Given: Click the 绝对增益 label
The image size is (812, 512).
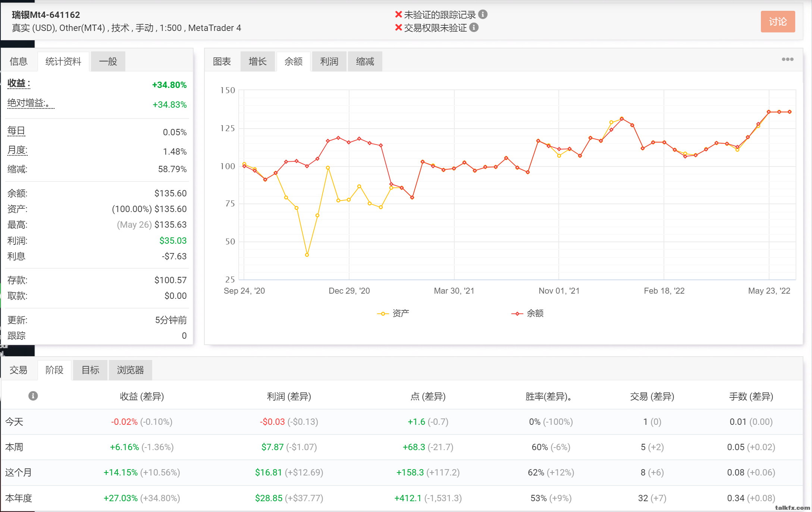Looking at the screenshot, I should 31,103.
